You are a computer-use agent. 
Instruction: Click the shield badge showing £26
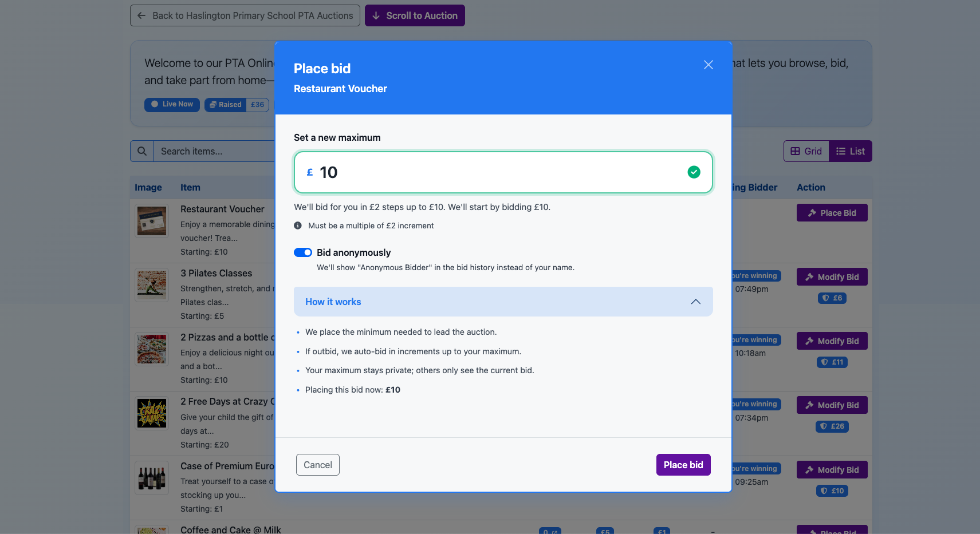coord(832,426)
